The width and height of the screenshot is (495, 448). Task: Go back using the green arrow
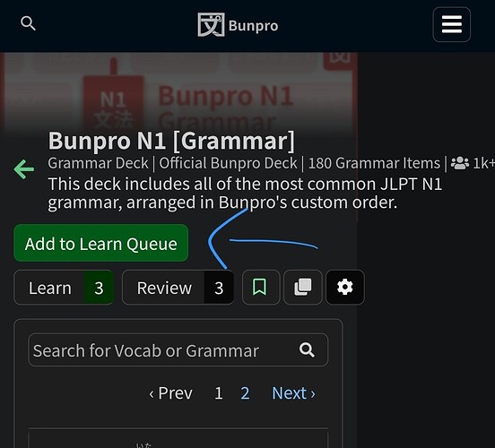(24, 169)
